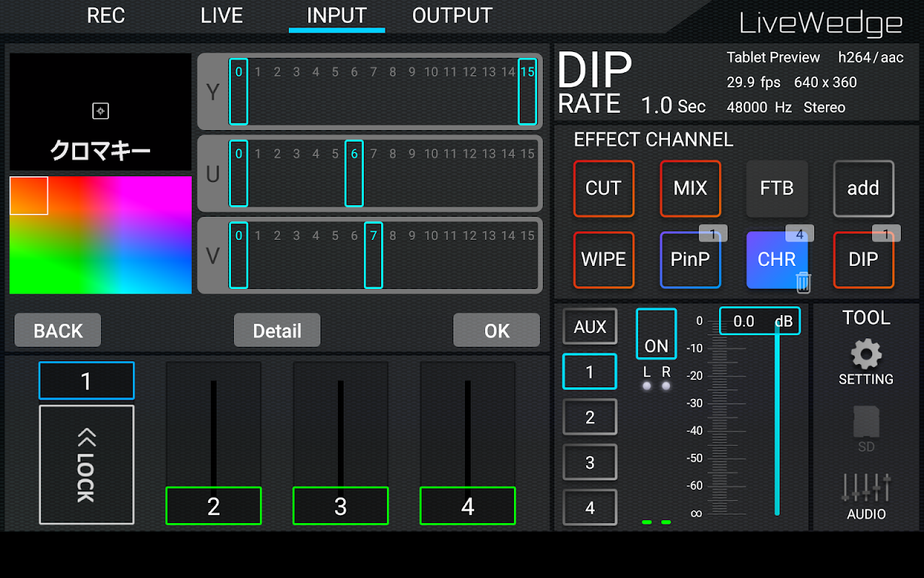Click the 48000 Hz sample rate text

[759, 108]
